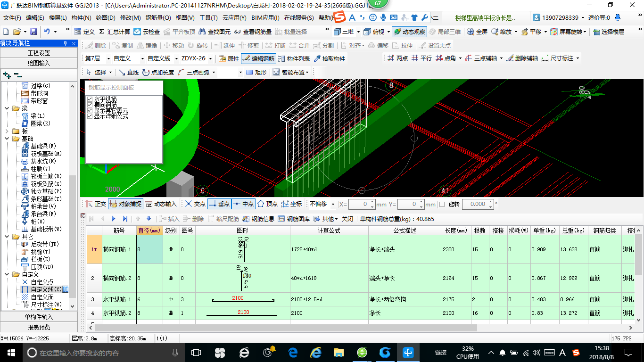644x362 pixels.
Task: Select 自定义线(X) tree item
Action: point(46,289)
